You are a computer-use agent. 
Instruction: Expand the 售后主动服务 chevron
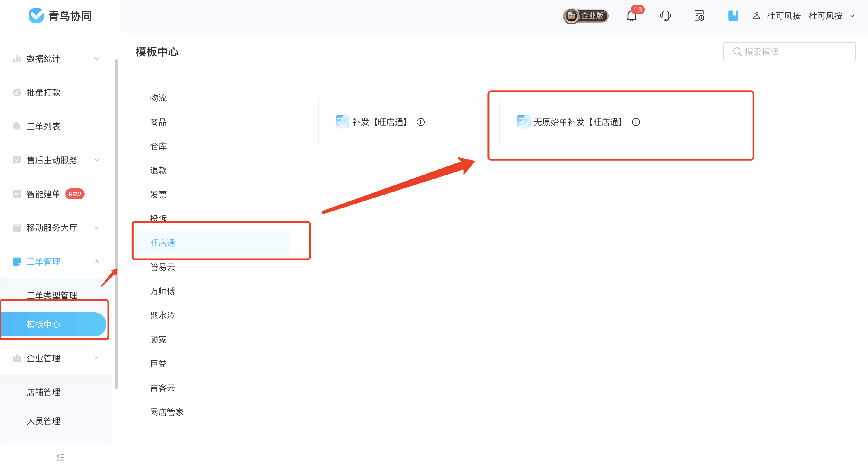click(97, 160)
